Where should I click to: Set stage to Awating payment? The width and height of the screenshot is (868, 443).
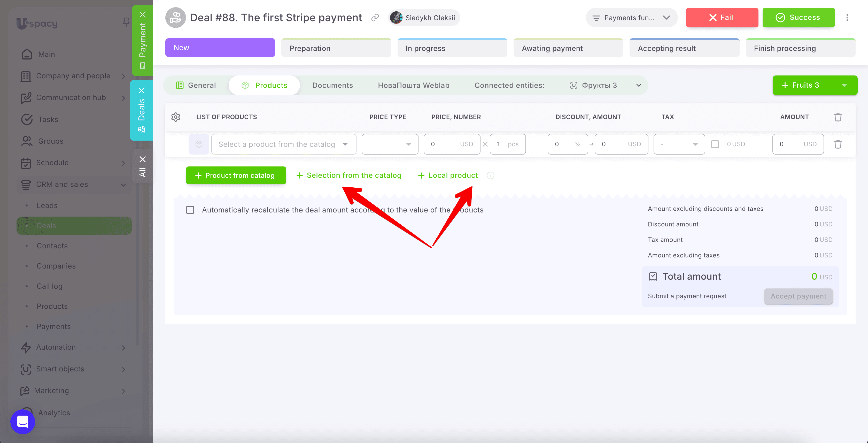click(568, 48)
